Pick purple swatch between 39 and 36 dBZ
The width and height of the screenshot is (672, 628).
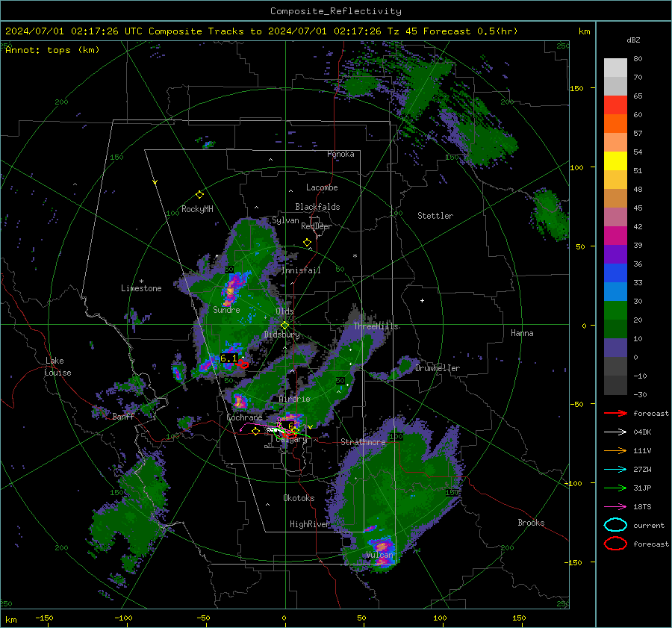point(615,254)
